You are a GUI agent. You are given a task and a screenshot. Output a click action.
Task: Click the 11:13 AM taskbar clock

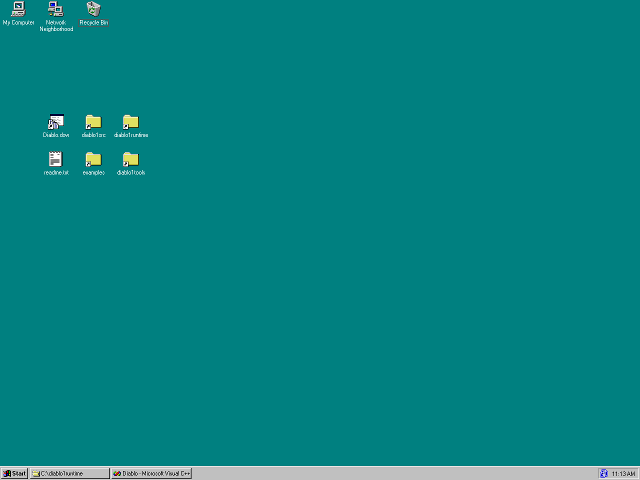pos(623,474)
